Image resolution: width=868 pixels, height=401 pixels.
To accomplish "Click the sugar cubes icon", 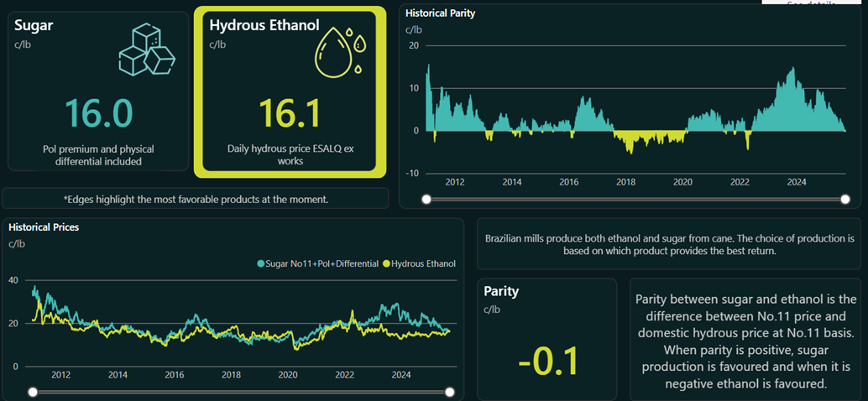I will click(146, 51).
